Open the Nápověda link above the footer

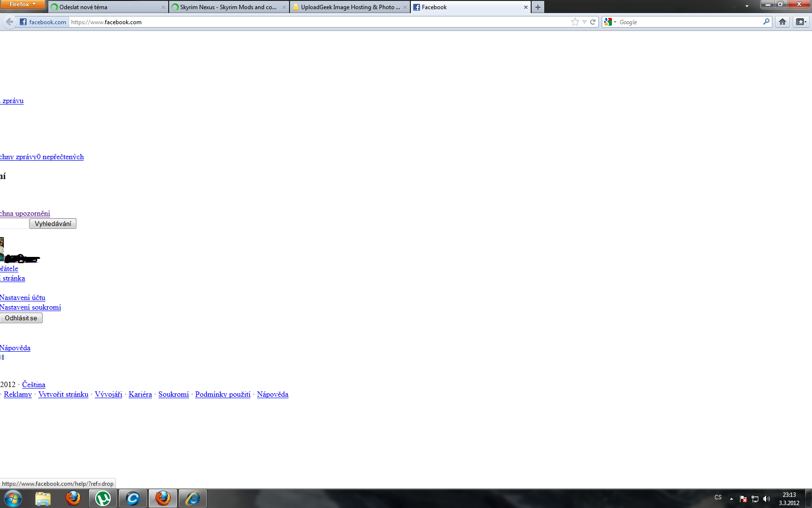click(x=15, y=348)
